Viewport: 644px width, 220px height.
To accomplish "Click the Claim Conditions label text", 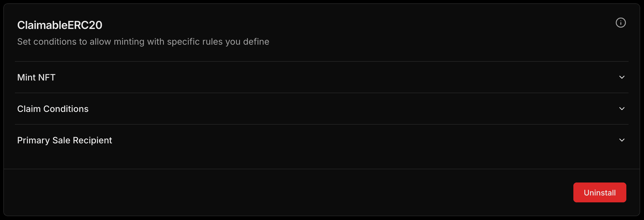I will pos(53,109).
